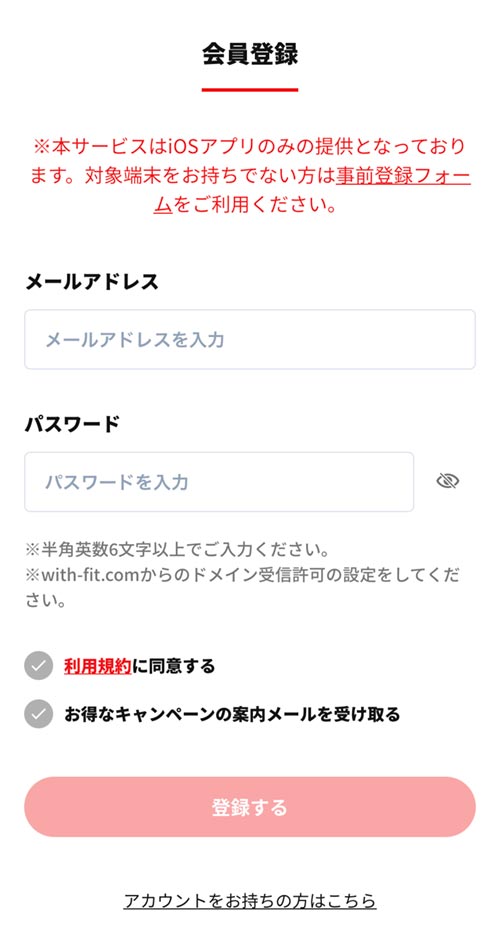Focus the メールアドレスを入力 field
Screen dimensions: 500x950
click(x=250, y=339)
